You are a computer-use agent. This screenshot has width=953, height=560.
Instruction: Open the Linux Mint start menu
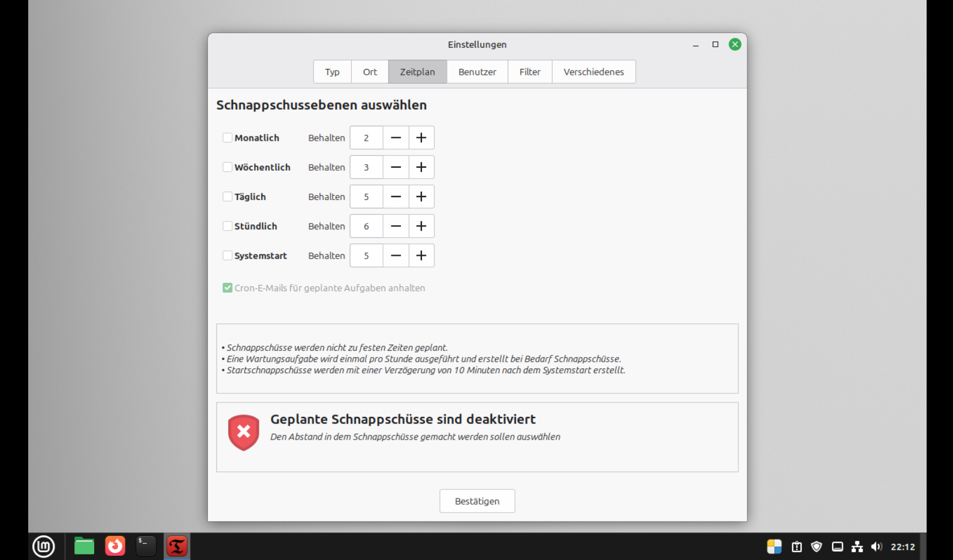pyautogui.click(x=43, y=546)
